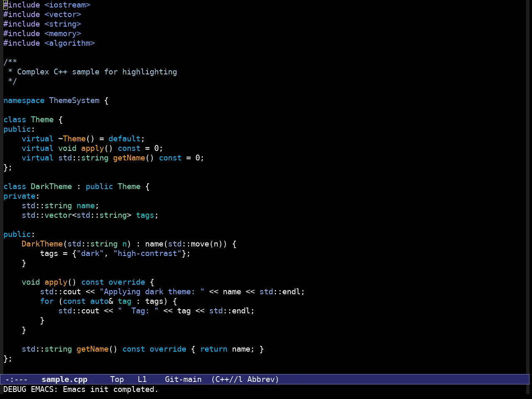The image size is (532, 399).
Task: Click the 'namespace' keyword
Action: pyautogui.click(x=24, y=101)
